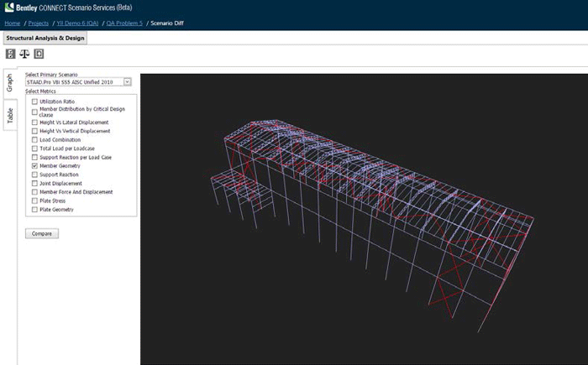Select the Graph side tab
This screenshot has height=365, width=588.
[x=10, y=83]
